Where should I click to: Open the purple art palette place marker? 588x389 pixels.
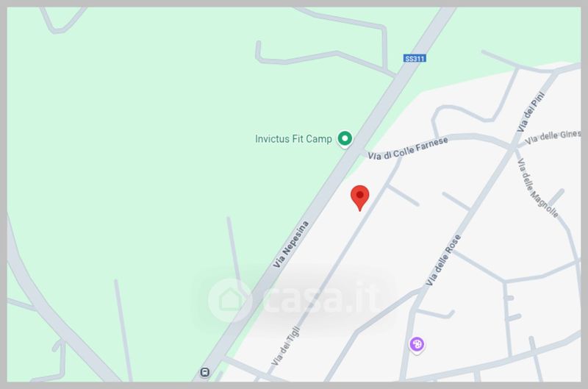[417, 344]
